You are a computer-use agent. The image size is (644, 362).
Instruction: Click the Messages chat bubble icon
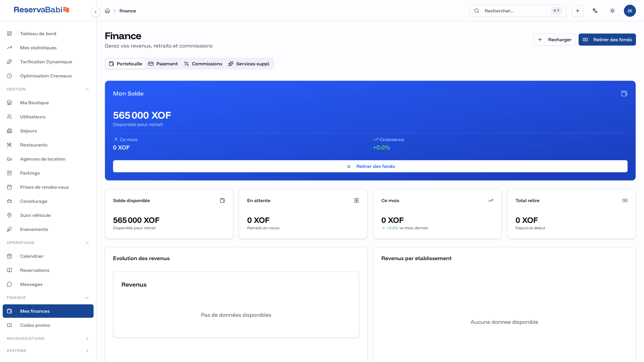[9, 284]
